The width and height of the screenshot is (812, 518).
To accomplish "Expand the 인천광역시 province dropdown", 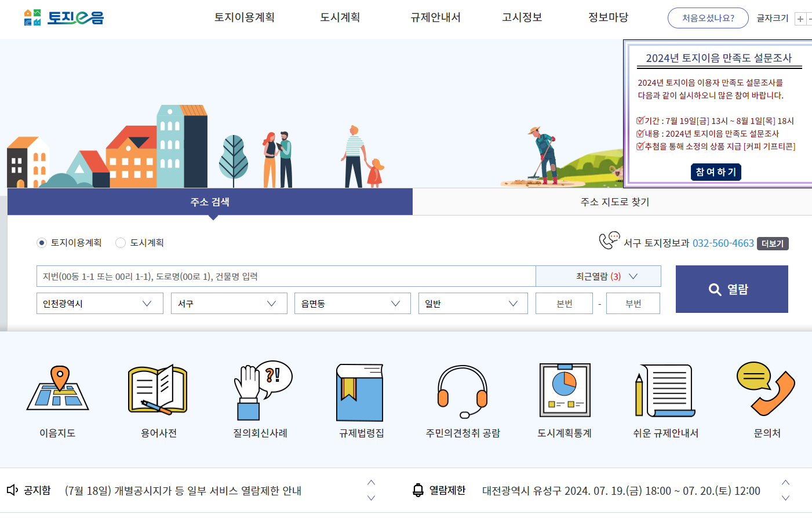I will [x=100, y=303].
